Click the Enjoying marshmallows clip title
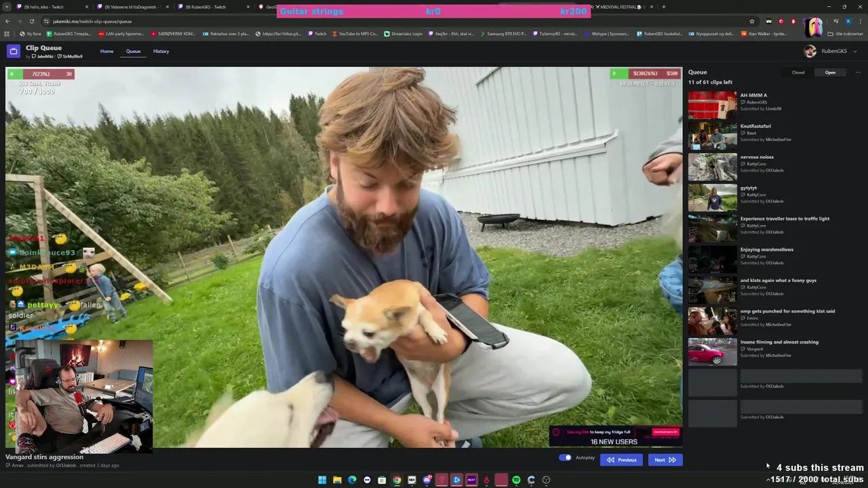868x488 pixels. (767, 249)
